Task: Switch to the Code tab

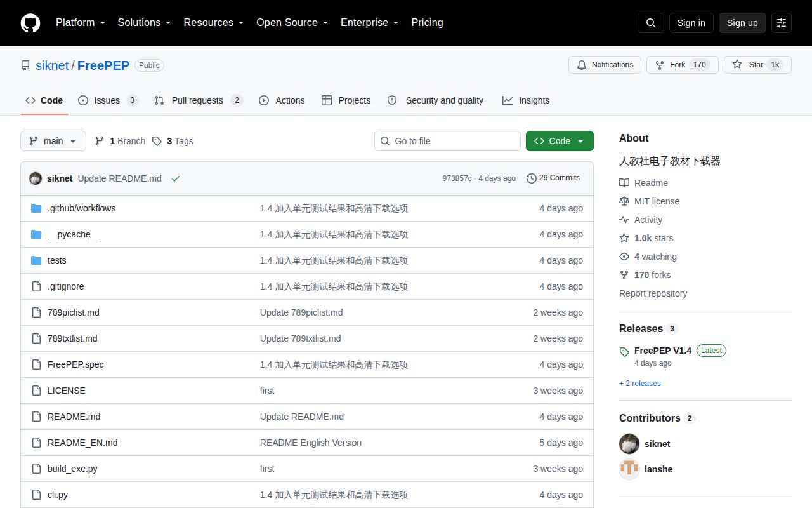Action: [44, 100]
